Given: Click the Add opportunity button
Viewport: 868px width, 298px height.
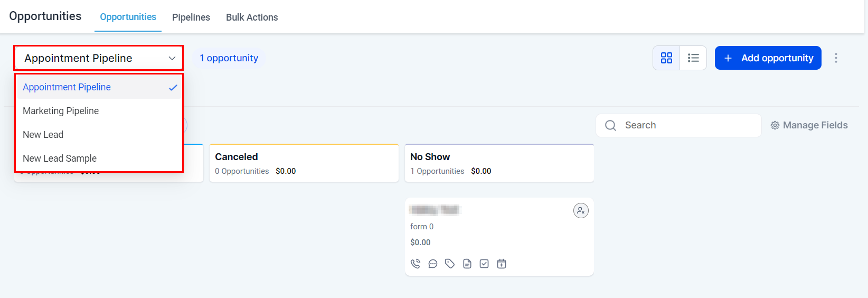Looking at the screenshot, I should tap(768, 58).
